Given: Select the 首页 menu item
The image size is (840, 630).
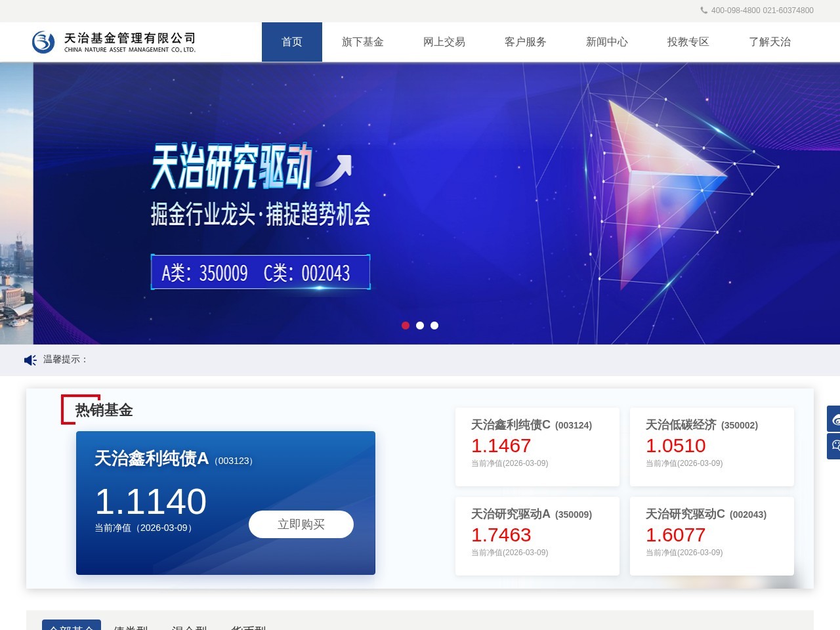Looking at the screenshot, I should tap(292, 41).
